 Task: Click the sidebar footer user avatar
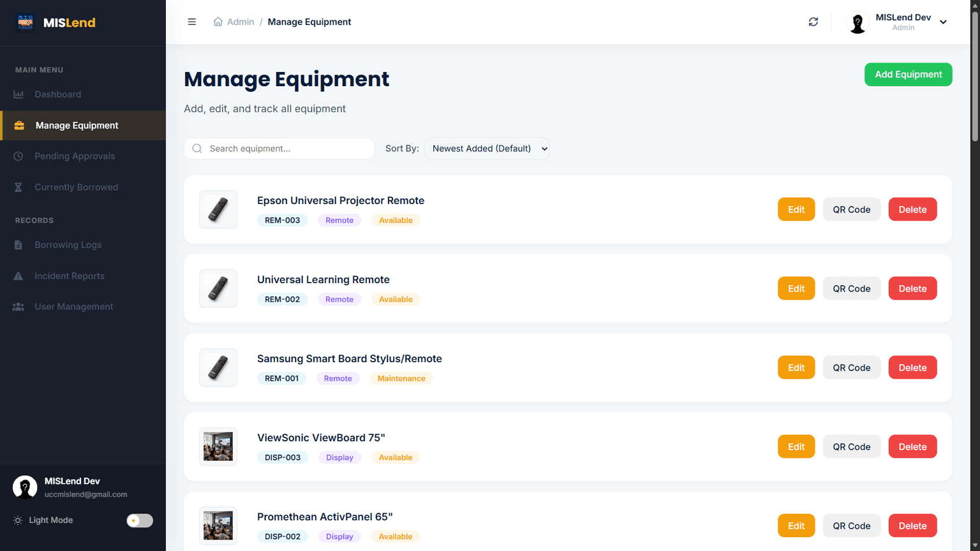coord(25,487)
